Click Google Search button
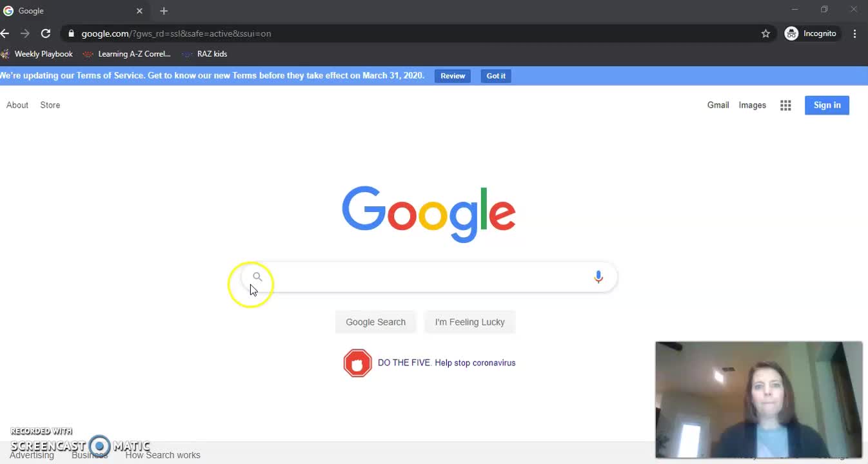Viewport: 868px width, 464px height. coord(375,322)
